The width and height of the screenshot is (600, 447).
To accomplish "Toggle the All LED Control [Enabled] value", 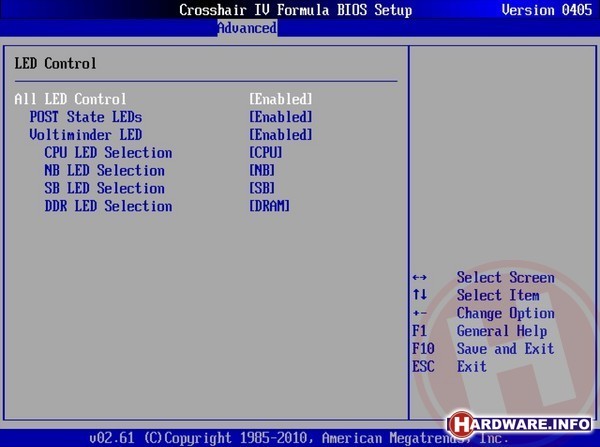I will pos(280,99).
